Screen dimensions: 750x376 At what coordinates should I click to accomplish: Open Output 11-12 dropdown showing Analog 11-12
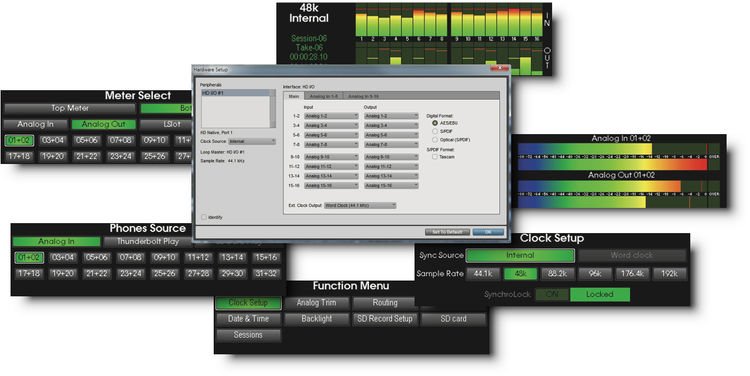click(x=391, y=166)
